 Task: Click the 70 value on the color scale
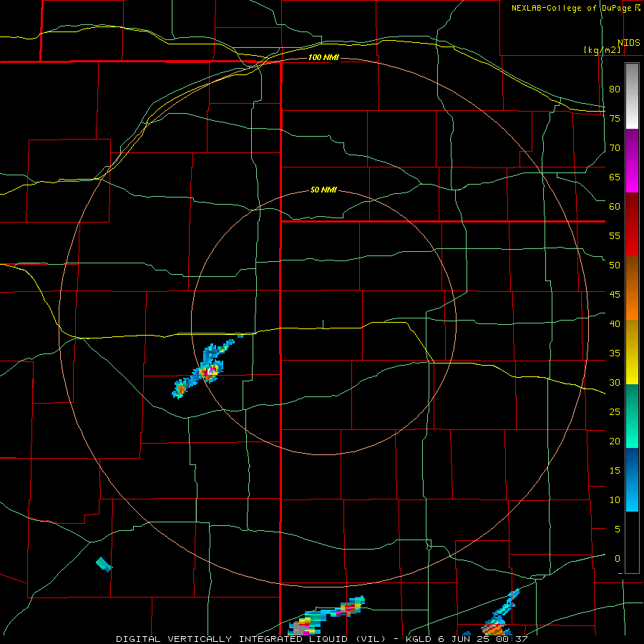(615, 148)
